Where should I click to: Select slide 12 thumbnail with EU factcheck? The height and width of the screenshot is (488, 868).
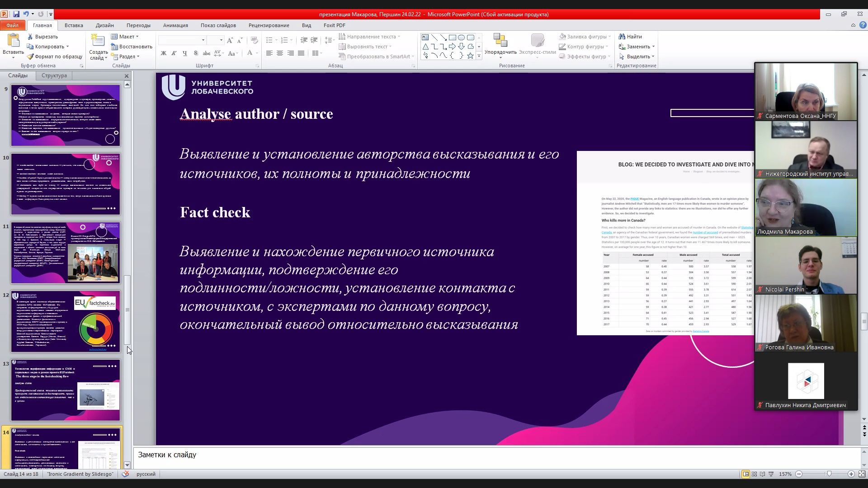click(66, 321)
